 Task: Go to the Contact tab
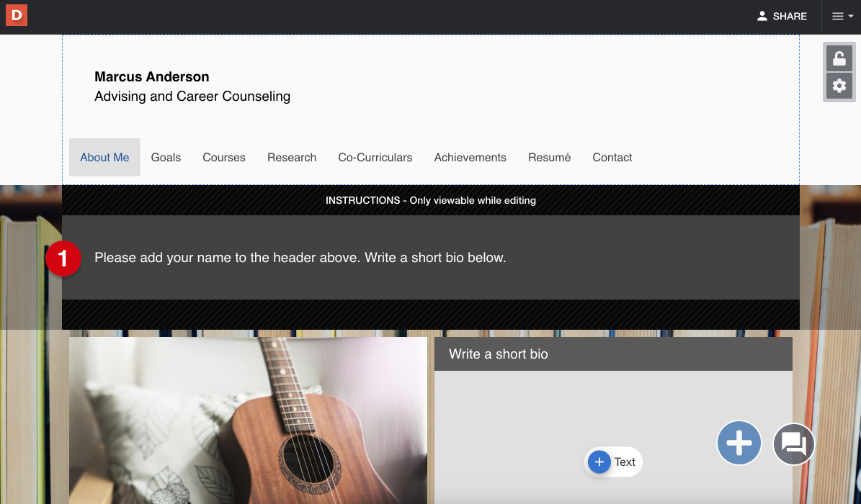[x=612, y=158]
